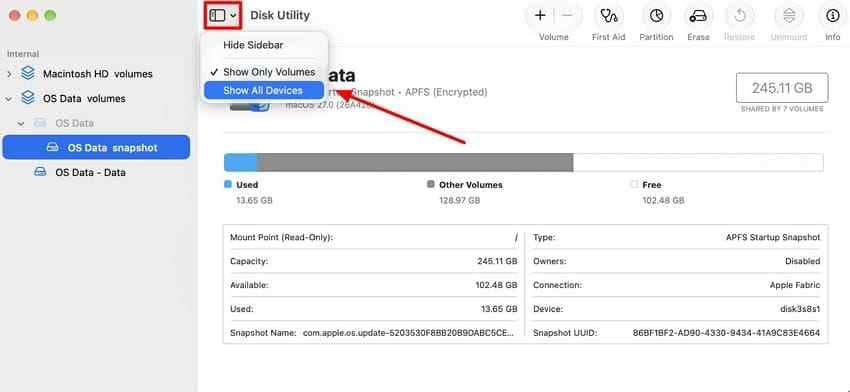Image resolution: width=850 pixels, height=392 pixels.
Task: Select OS Data - Data volume
Action: click(x=90, y=172)
